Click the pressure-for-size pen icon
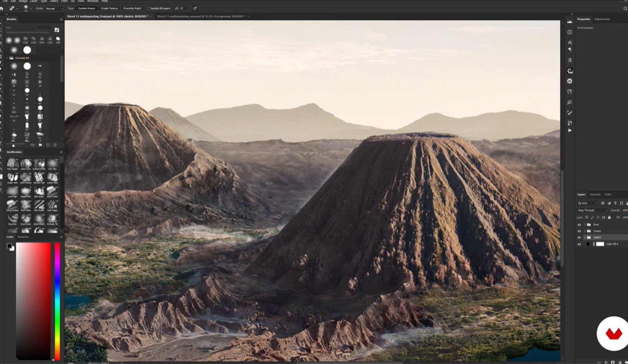628x364 pixels. click(x=195, y=8)
